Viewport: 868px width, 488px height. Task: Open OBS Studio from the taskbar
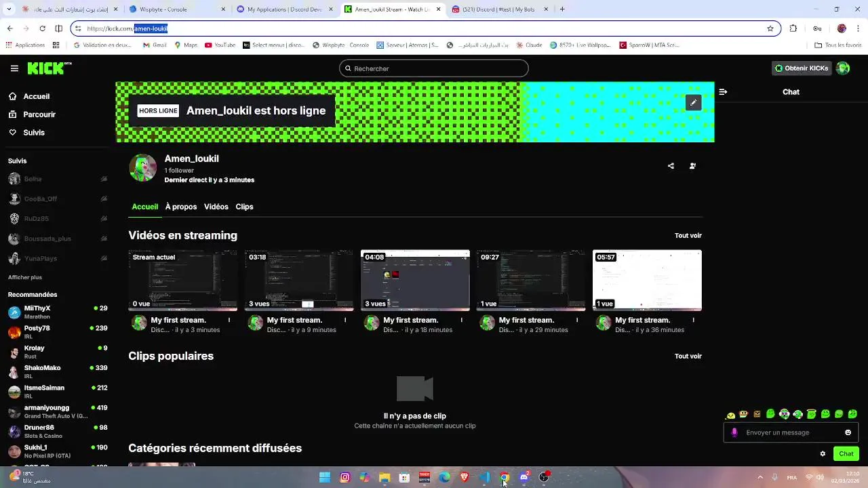pos(544,477)
